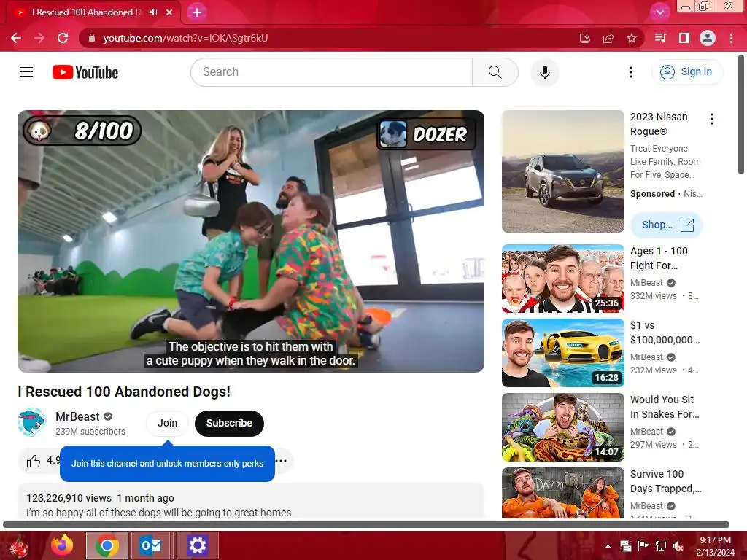Image resolution: width=747 pixels, height=560 pixels.
Task: Click the MrBeast channel avatar
Action: [x=32, y=422]
